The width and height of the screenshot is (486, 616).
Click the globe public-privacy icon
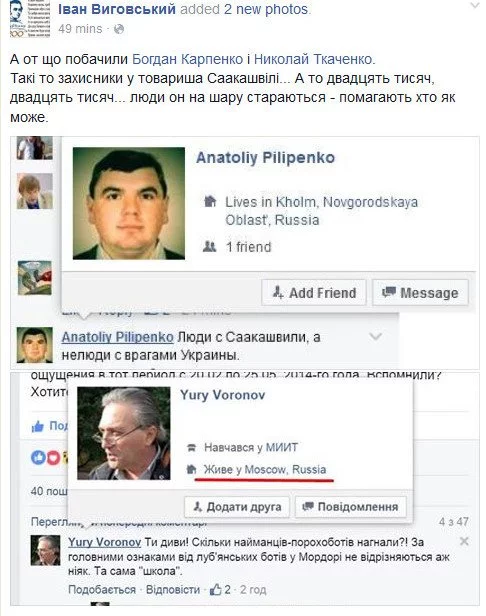(x=119, y=29)
